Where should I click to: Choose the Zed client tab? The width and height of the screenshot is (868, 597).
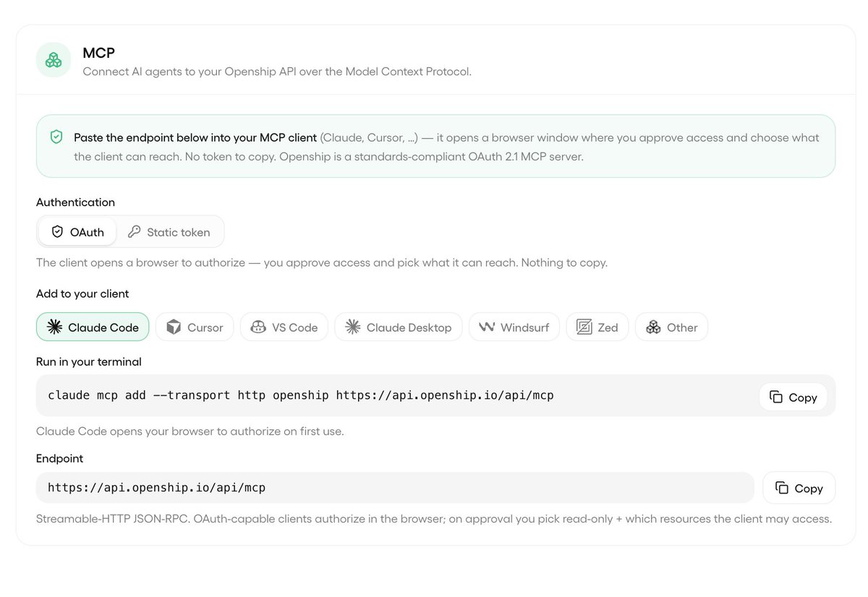click(x=597, y=327)
